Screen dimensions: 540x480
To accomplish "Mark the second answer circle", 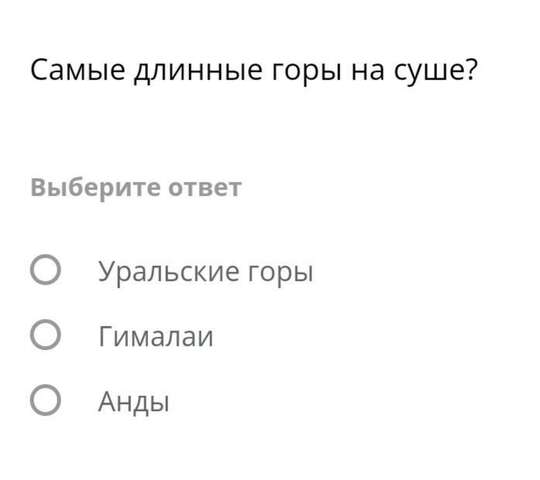I will point(45,335).
